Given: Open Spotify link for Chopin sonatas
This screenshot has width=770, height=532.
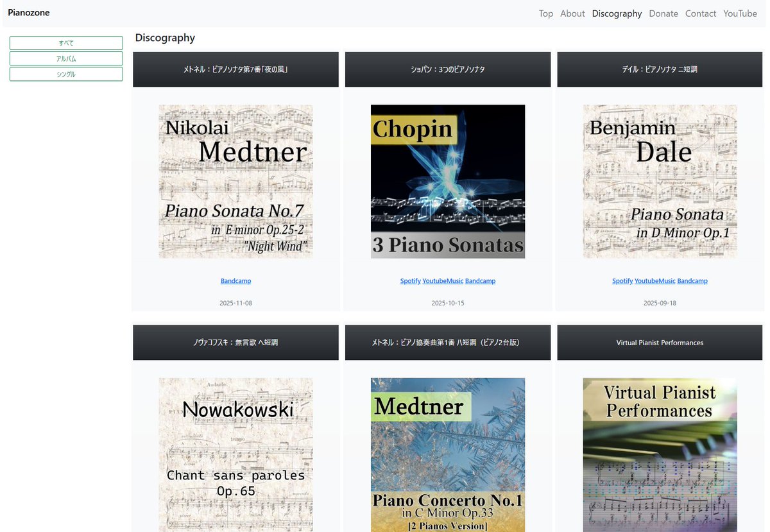Looking at the screenshot, I should (x=411, y=281).
